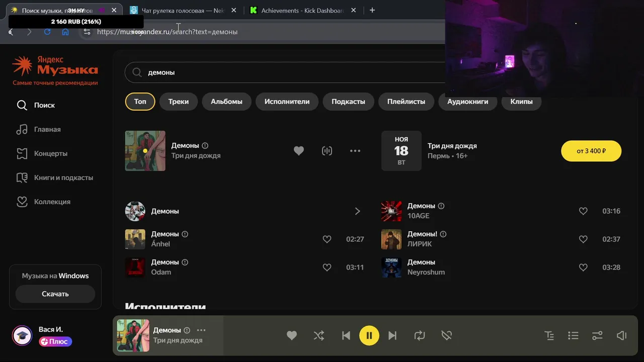Open the Три дня дождя concert title
Screen dimensions: 644x362
(452, 146)
